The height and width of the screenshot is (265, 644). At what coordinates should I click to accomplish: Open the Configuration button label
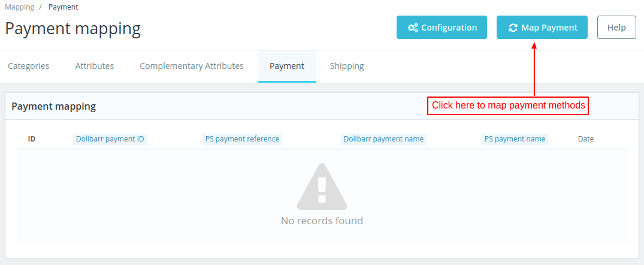tap(449, 28)
